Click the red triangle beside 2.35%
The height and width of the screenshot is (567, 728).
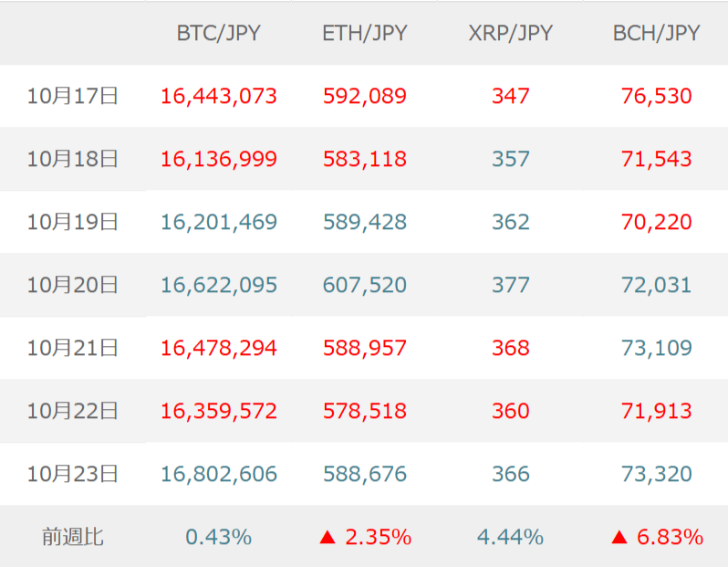tap(328, 538)
